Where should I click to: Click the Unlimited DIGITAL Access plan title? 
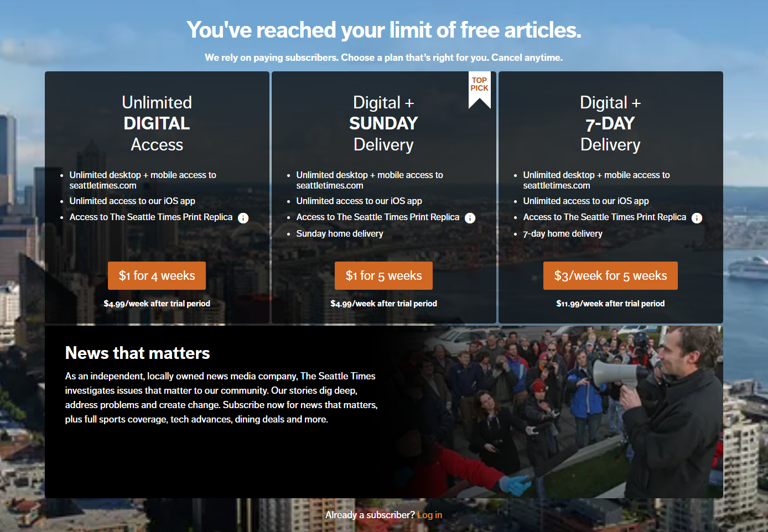tap(157, 123)
